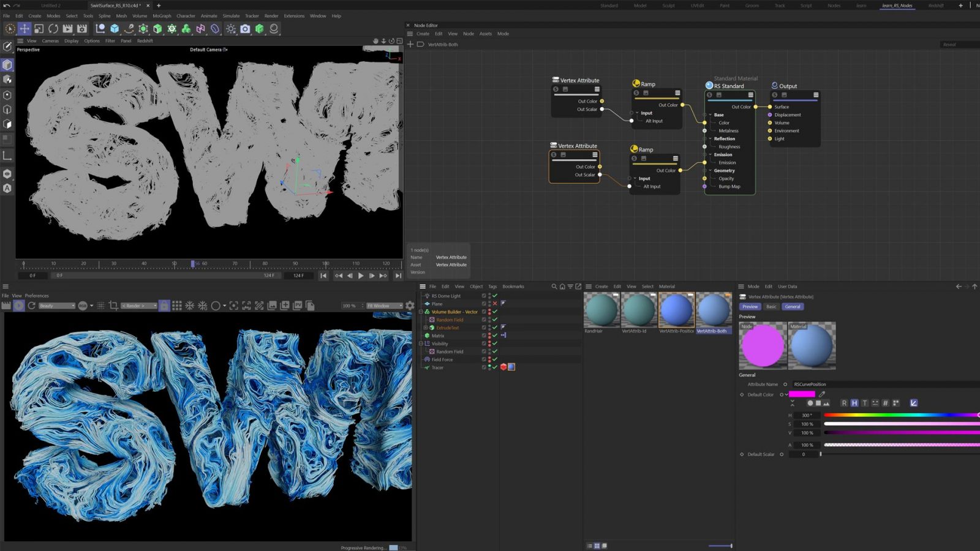Click the light creation icon in the toolbar
The image size is (980, 551).
point(232,29)
